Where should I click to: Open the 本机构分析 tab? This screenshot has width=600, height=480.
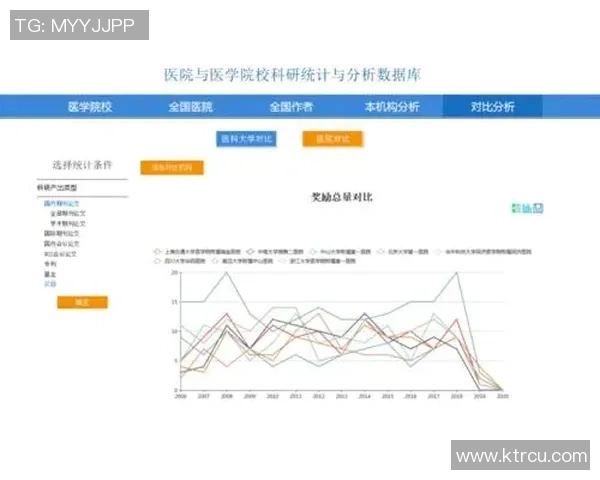pyautogui.click(x=392, y=107)
